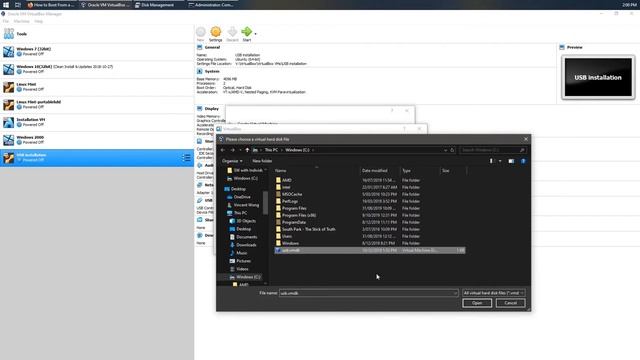
Task: Select OneDrive in navigation pane
Action: click(242, 197)
